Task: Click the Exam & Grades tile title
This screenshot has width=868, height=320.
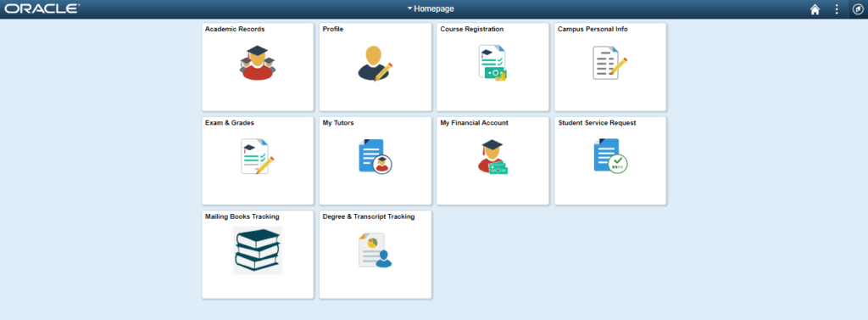Action: coord(230,122)
